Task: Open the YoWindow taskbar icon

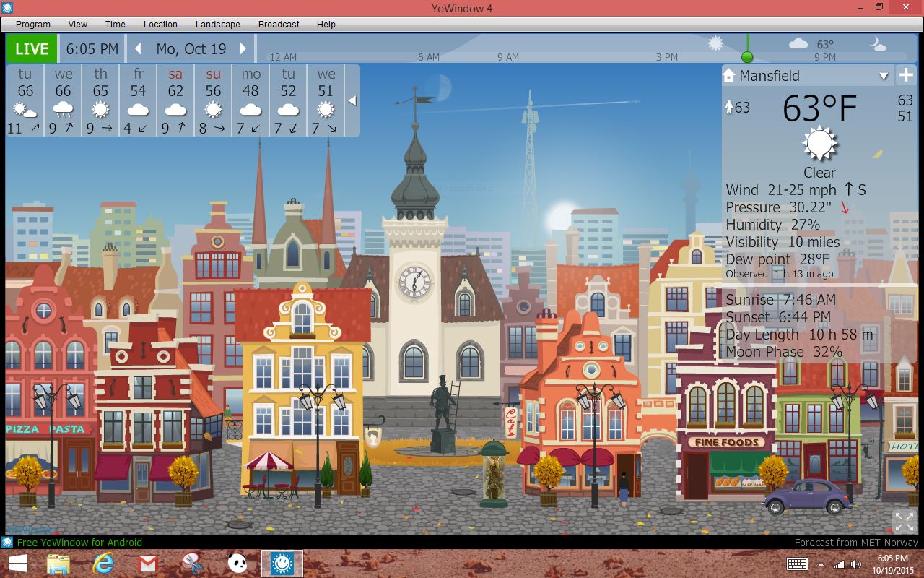Action: click(282, 564)
